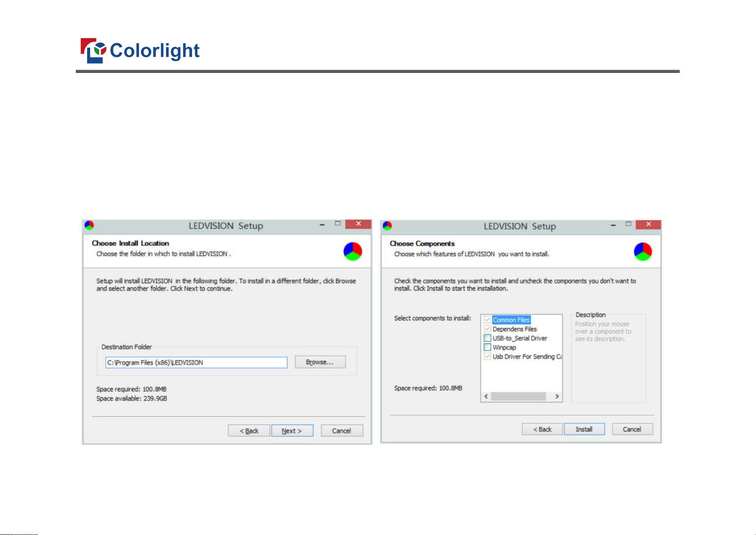Click the Destination Folder path field
756x535 pixels.
[x=197, y=363]
